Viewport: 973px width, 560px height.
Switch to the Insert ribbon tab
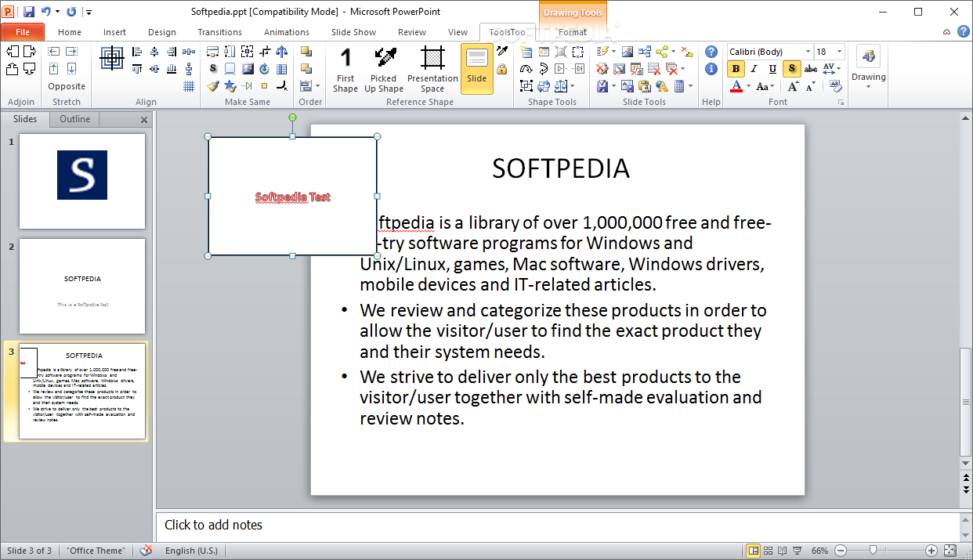114,32
